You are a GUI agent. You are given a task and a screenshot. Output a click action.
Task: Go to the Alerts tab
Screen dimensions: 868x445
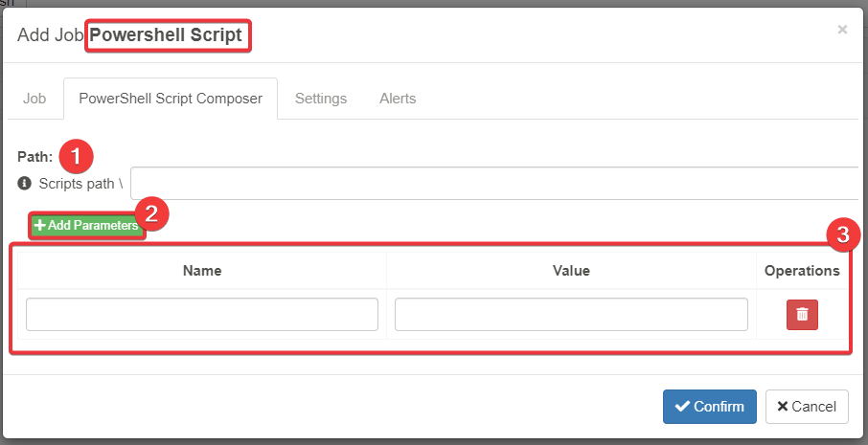tap(398, 99)
